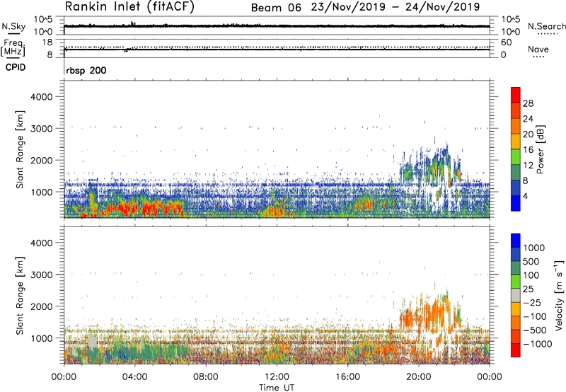Click the "500" label on the velocity colorbar
This screenshot has width=566, height=392.
pos(531,262)
